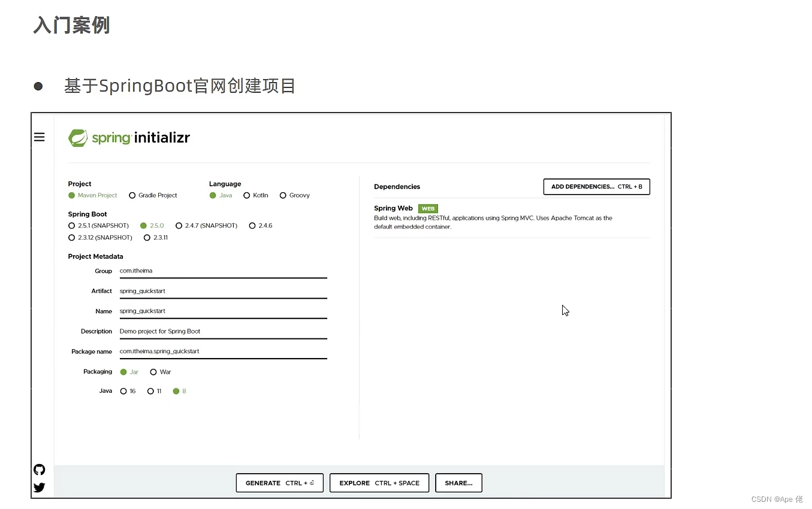812x509 pixels.
Task: Switch packaging to War
Action: pos(152,372)
